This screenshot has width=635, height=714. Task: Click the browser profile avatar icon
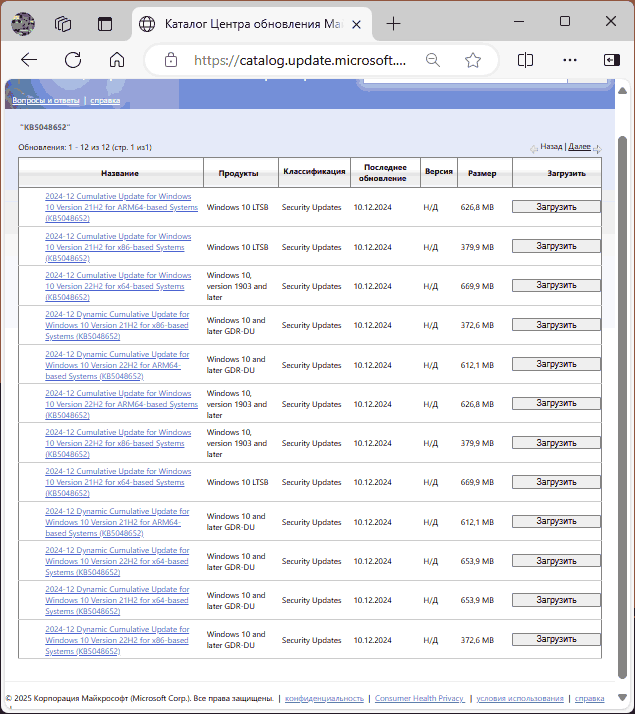click(x=23, y=24)
